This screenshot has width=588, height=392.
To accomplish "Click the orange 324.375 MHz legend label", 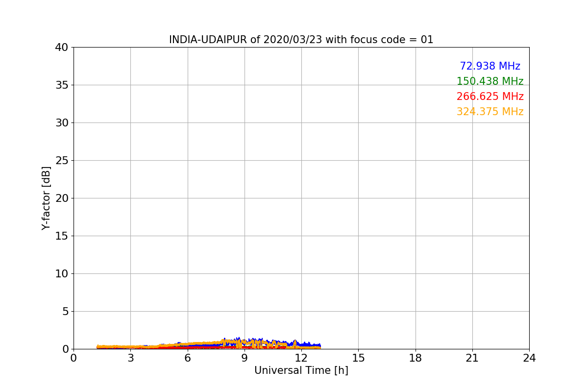I will pos(490,112).
